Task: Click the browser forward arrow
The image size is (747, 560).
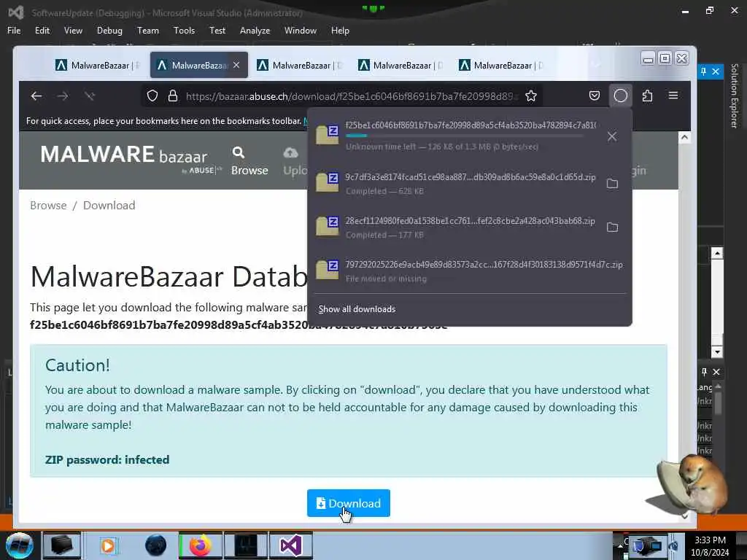Action: point(63,96)
